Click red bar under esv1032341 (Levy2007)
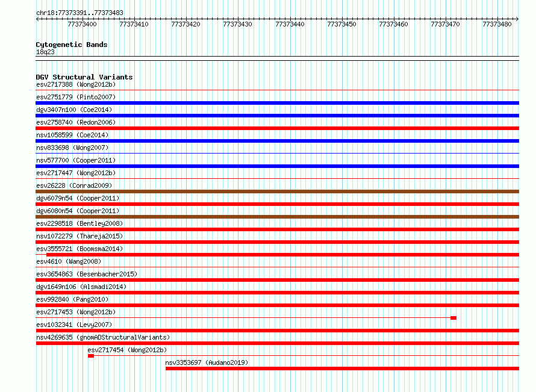Screen dimensions: 536x392 [277, 331]
